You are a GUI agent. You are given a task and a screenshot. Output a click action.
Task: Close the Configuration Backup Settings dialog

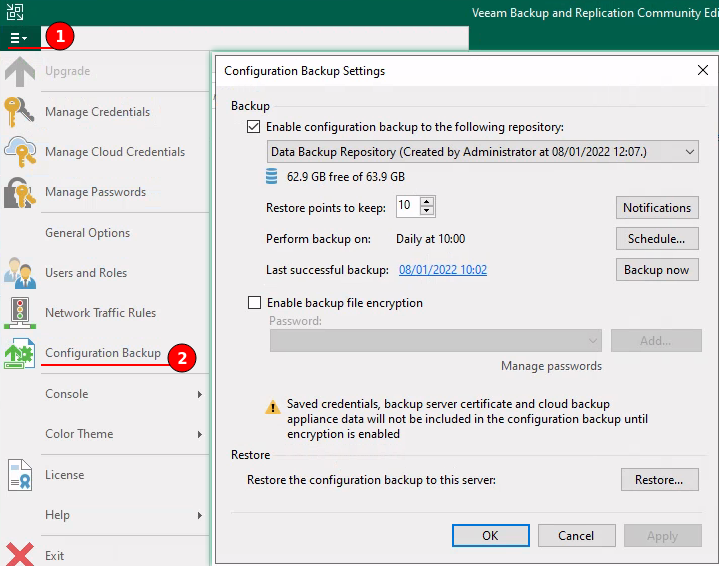[702, 70]
